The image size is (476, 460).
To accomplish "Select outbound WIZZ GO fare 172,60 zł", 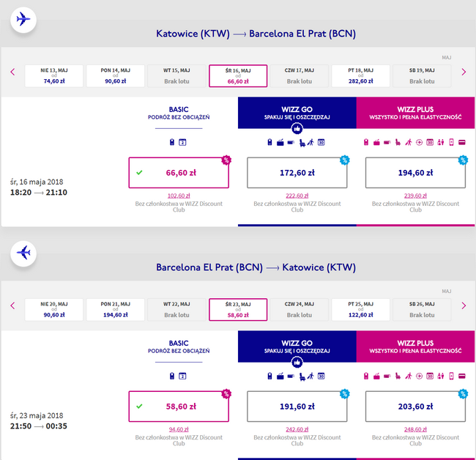I will 297,173.
